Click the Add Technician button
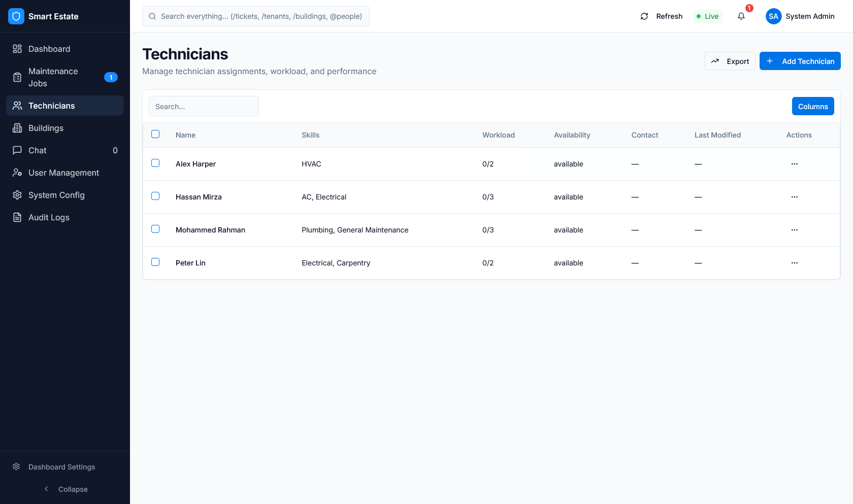 pyautogui.click(x=800, y=61)
